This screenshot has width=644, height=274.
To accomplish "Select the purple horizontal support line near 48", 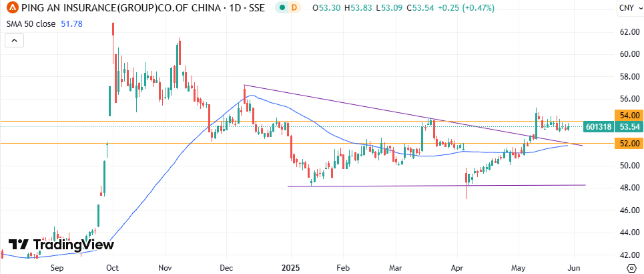I will coord(435,186).
